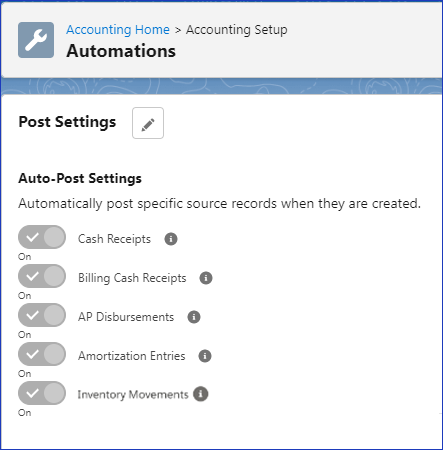The image size is (443, 450).
Task: Turn off the Inventory Movements toggle
Action: [42, 393]
